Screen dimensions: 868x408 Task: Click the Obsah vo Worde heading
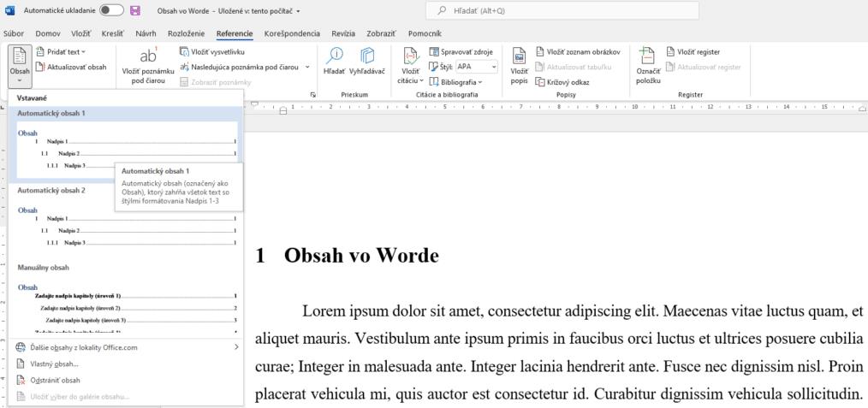(x=347, y=256)
